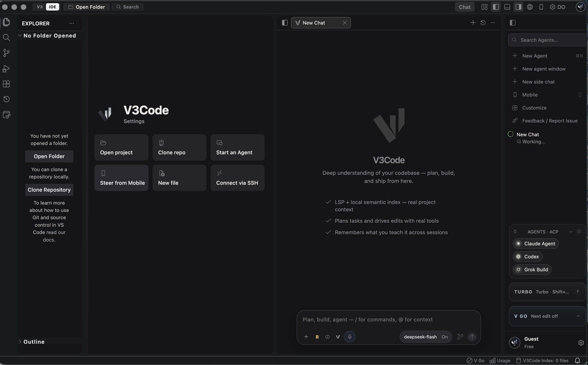Click the Turbo help question mark
The height and width of the screenshot is (365, 588).
pos(577,292)
